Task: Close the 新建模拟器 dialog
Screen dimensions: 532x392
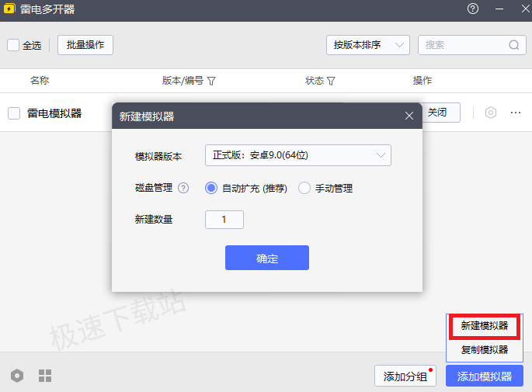Action: pos(409,116)
